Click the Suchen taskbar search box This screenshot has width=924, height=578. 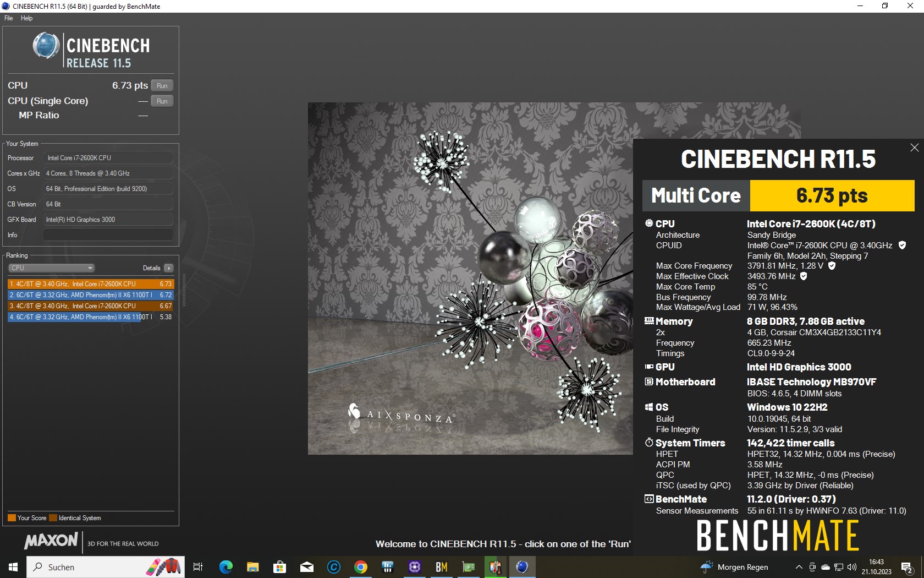pyautogui.click(x=106, y=567)
